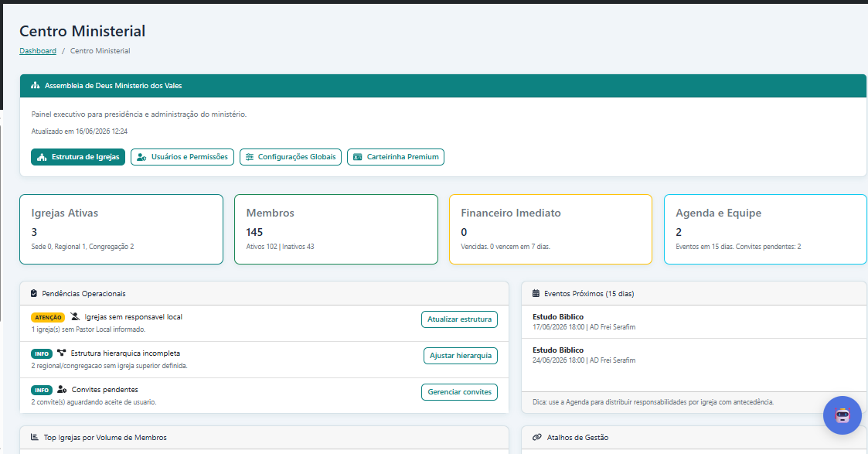Viewport: 868px width, 454px height.
Task: Click the '17/06/2026 18:00 | AD Frei Serafim' line
Action: [584, 327]
